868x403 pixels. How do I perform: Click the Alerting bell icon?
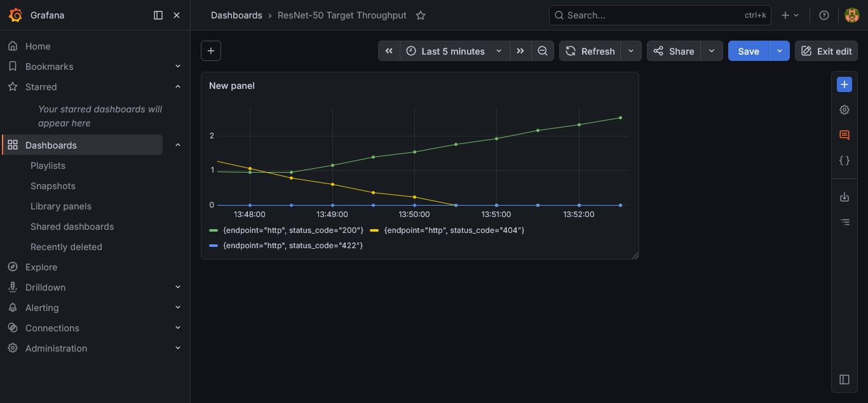click(13, 308)
